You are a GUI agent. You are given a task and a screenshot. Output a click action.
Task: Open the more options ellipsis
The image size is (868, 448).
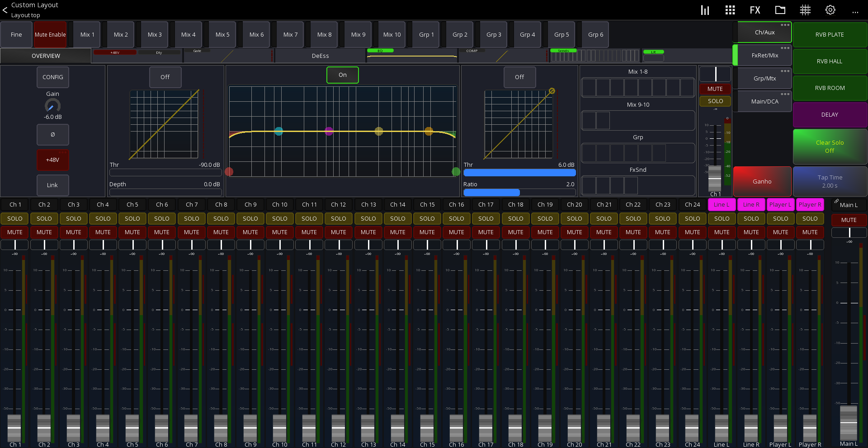click(x=855, y=12)
